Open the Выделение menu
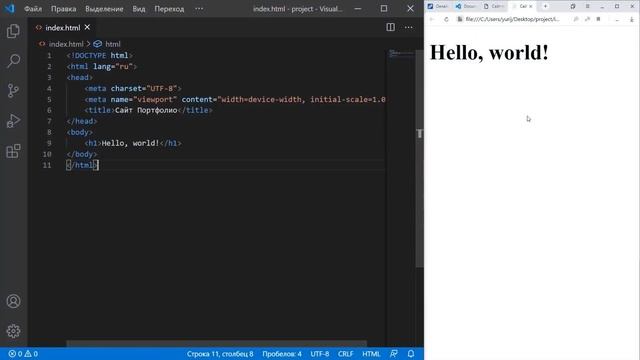 [x=104, y=9]
